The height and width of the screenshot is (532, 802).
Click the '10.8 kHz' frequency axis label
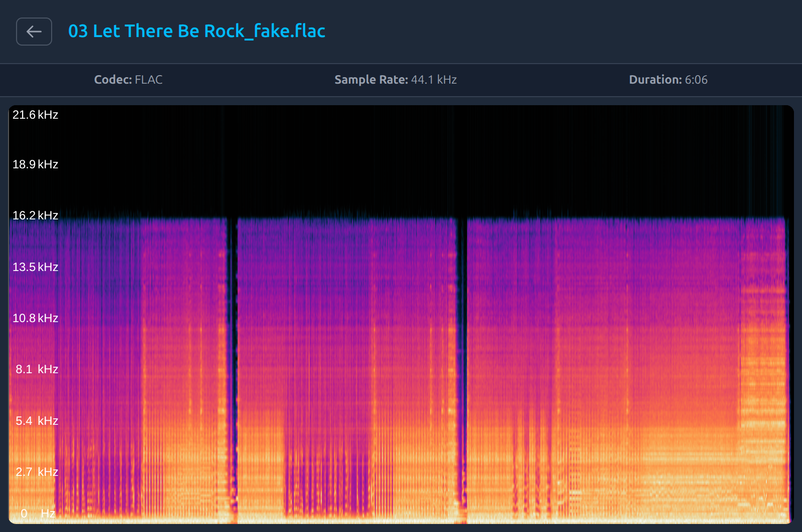pyautogui.click(x=35, y=318)
